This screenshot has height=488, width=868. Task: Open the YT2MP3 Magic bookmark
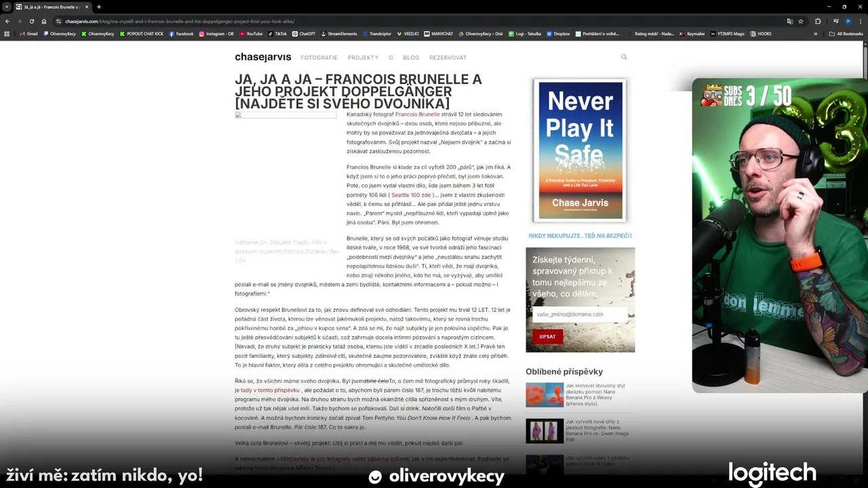pyautogui.click(x=727, y=33)
